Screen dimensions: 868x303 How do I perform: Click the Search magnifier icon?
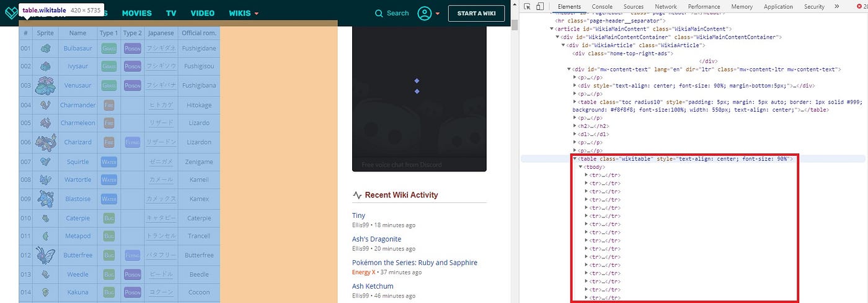[379, 13]
